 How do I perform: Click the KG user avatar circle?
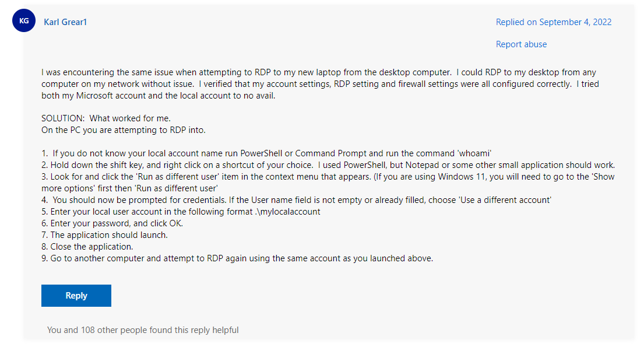click(x=24, y=20)
